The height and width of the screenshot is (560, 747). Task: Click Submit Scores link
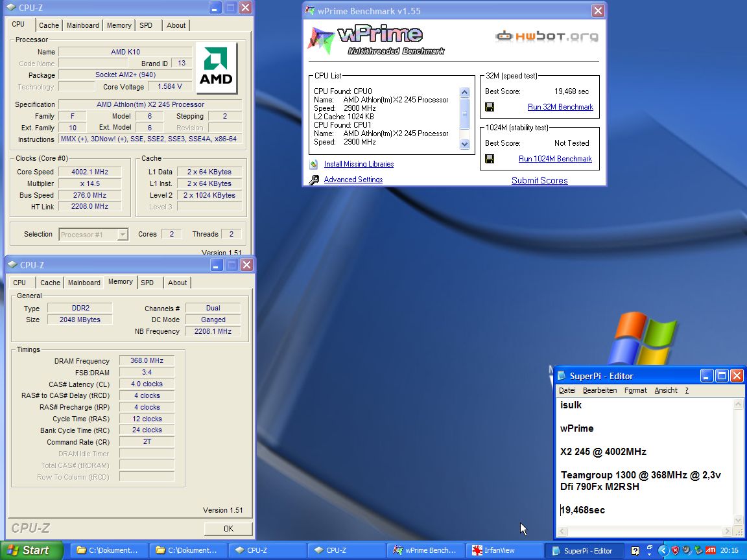point(539,180)
